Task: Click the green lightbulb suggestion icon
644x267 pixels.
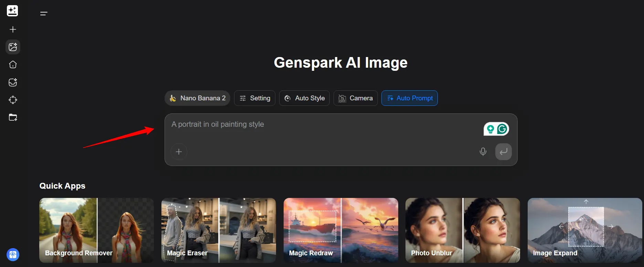Action: tap(490, 129)
